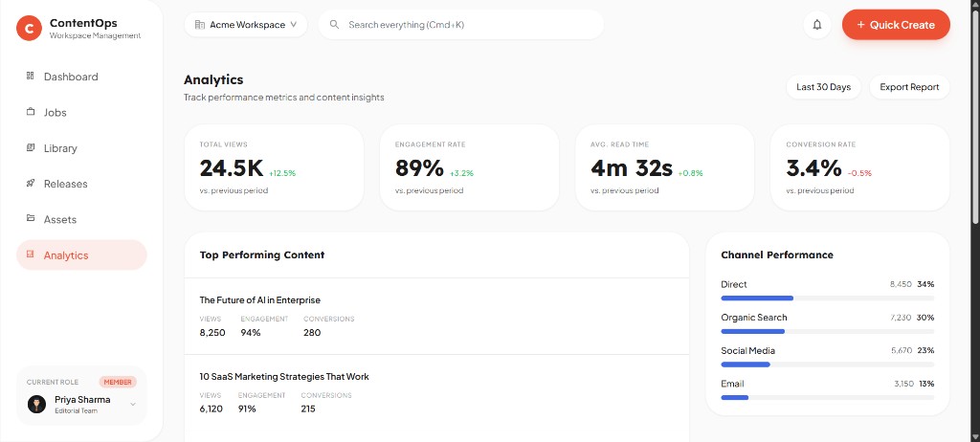Click the -0.5% change indicator
Image resolution: width=980 pixels, height=442 pixels.
pos(859,173)
